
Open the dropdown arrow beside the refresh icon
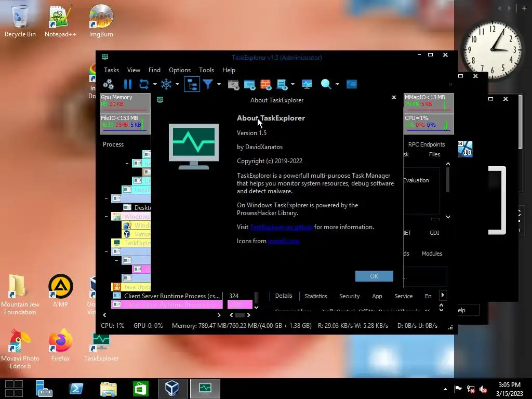click(155, 84)
